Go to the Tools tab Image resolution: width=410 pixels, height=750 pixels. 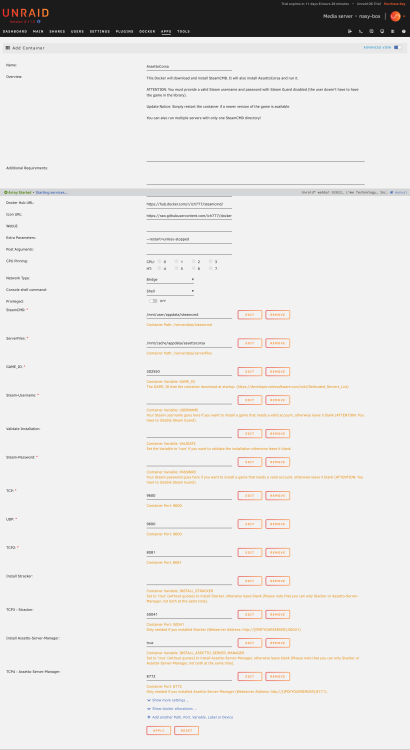click(x=183, y=32)
